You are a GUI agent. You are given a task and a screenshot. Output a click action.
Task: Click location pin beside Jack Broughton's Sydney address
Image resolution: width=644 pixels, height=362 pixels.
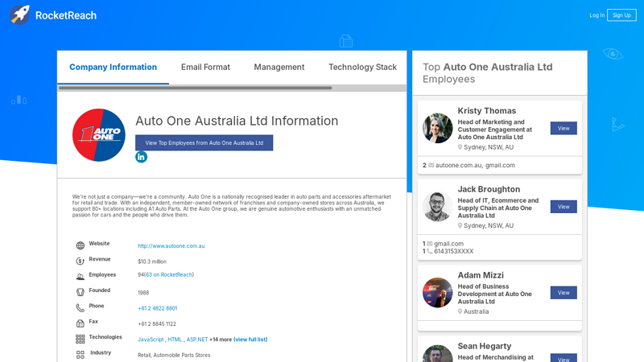[460, 225]
